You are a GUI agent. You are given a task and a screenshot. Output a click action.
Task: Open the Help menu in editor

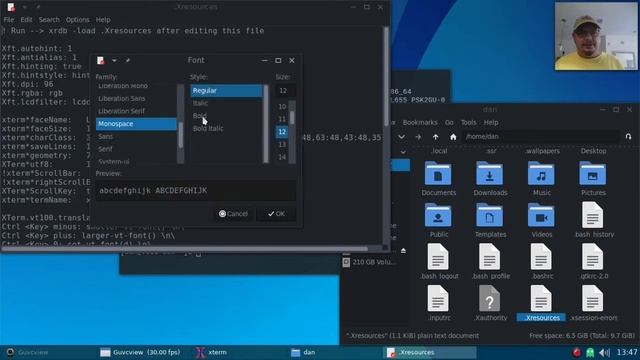point(103,20)
